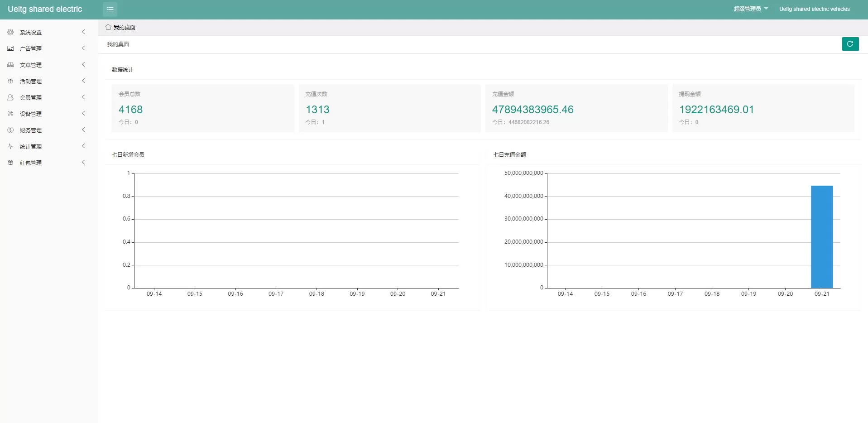Click the Ueltg shared electric logo title
The height and width of the screenshot is (423, 868).
[45, 9]
